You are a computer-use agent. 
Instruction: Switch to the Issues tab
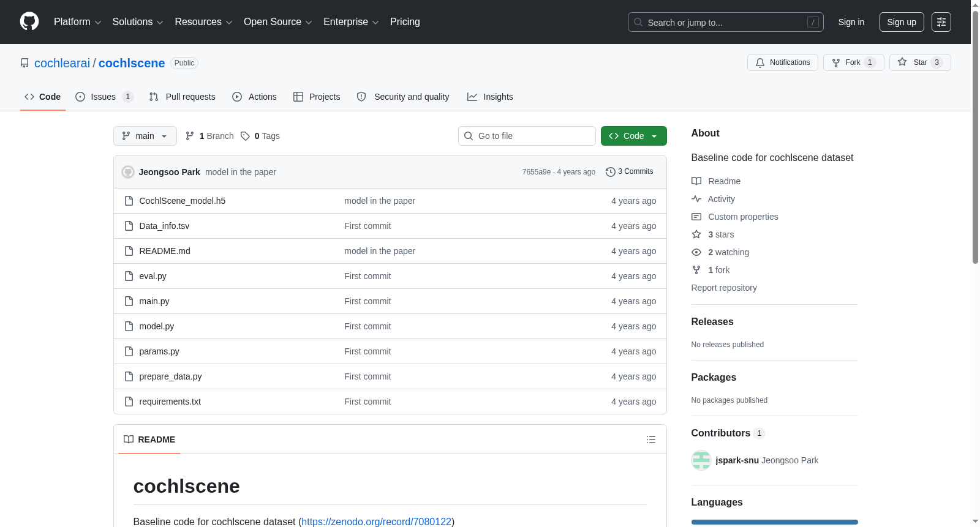[104, 97]
